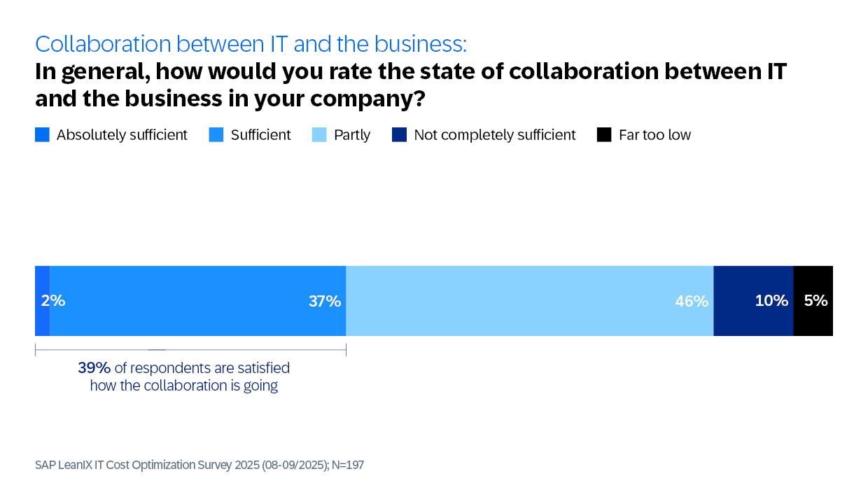The width and height of the screenshot is (868, 504).
Task: Click the Not completely sufficient legend swatch
Action: (400, 135)
